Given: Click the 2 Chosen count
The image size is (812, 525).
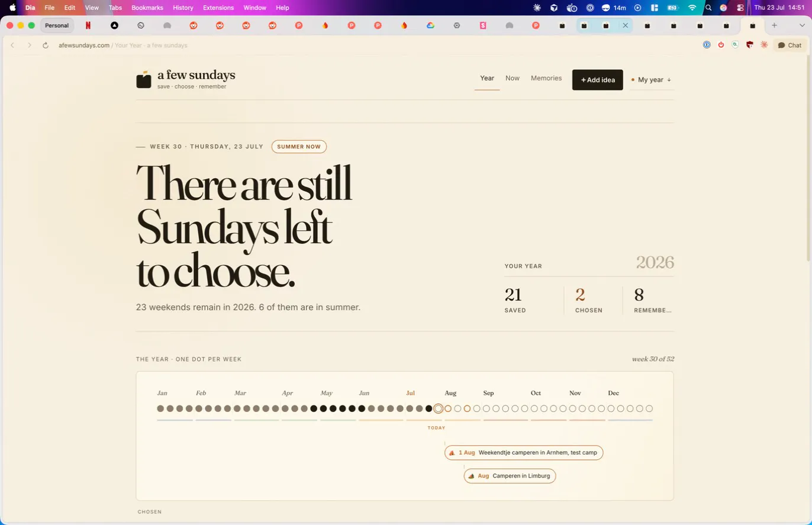Looking at the screenshot, I should pyautogui.click(x=588, y=301).
